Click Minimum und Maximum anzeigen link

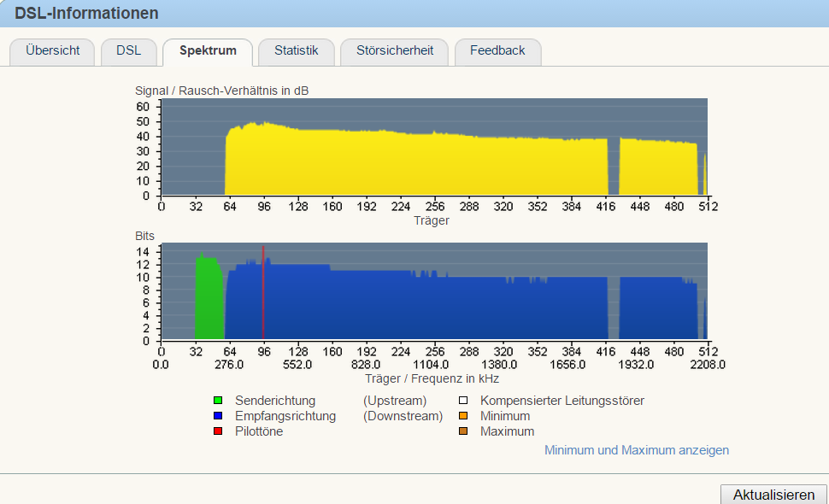(x=637, y=450)
